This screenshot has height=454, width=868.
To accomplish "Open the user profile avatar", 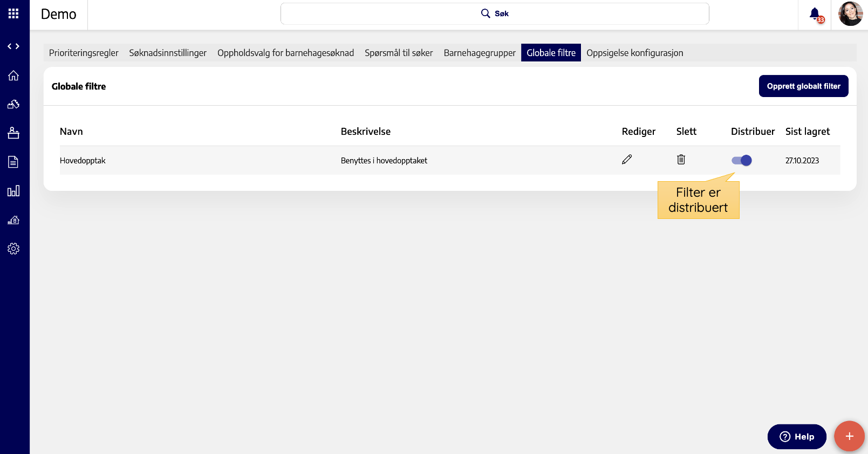I will tap(850, 14).
